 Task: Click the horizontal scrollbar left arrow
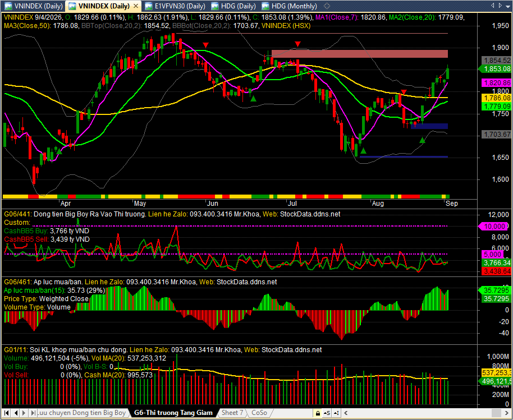pos(345,413)
